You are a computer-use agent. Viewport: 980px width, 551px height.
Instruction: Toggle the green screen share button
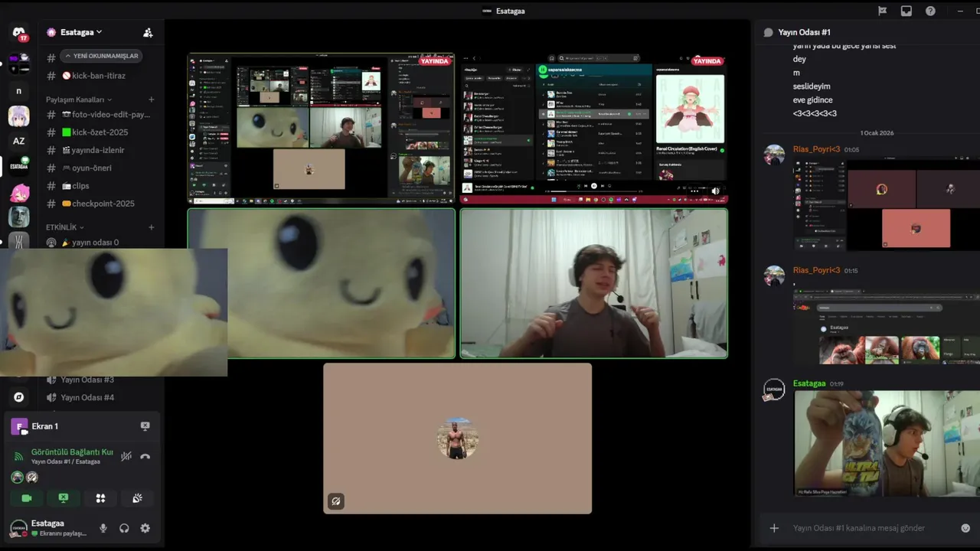pos(64,498)
